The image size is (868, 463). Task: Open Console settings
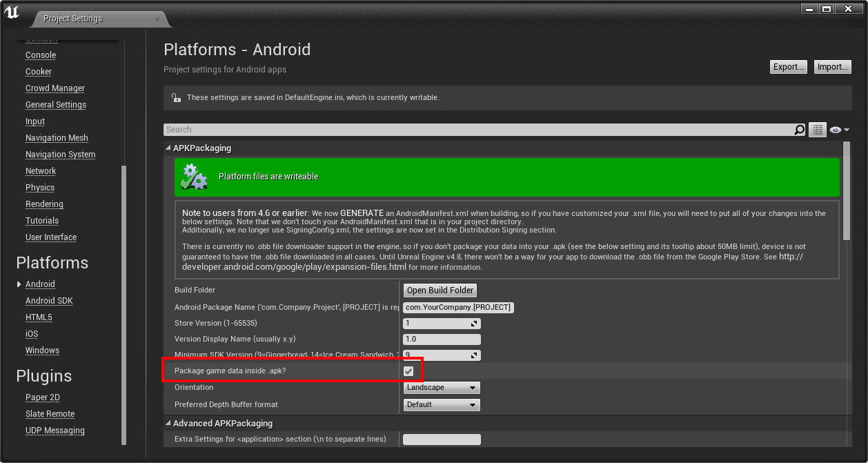41,55
